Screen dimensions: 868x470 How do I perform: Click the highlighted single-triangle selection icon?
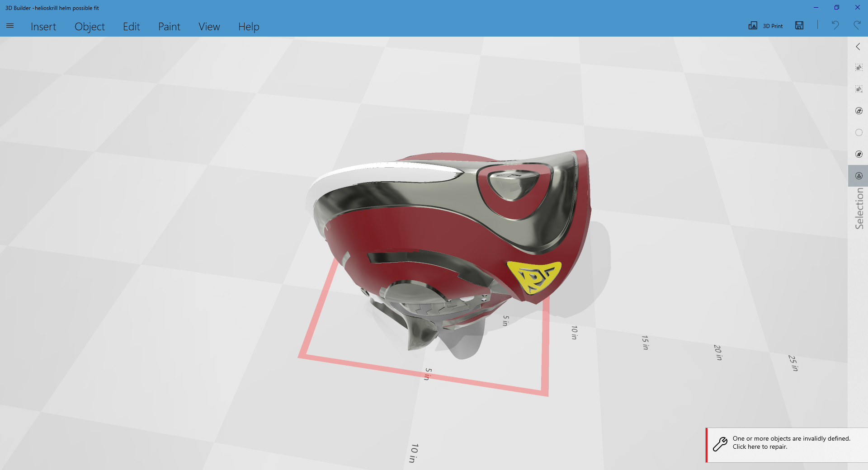859,176
